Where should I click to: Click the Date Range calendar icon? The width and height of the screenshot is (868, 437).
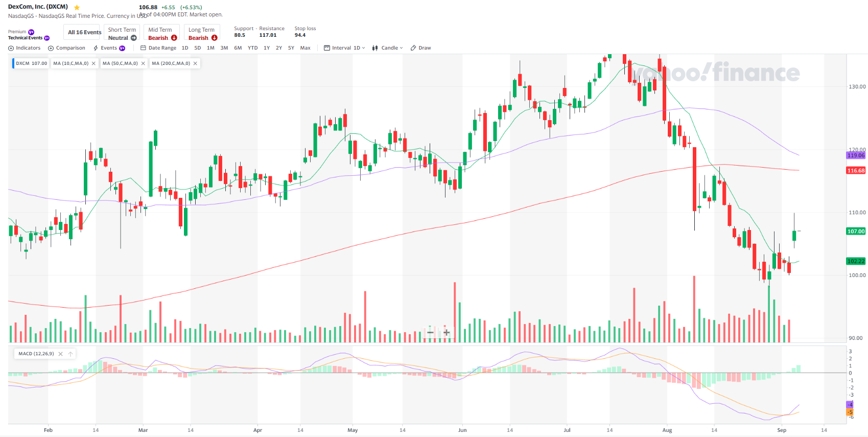[143, 48]
